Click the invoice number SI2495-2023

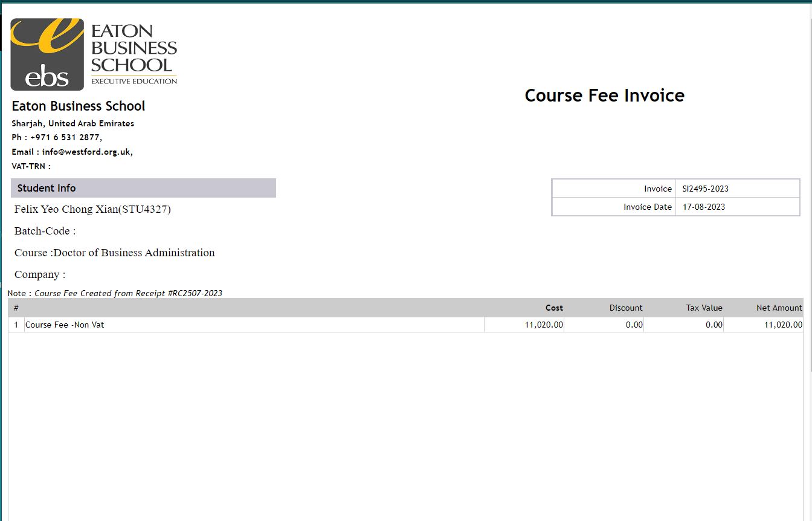[x=705, y=189]
